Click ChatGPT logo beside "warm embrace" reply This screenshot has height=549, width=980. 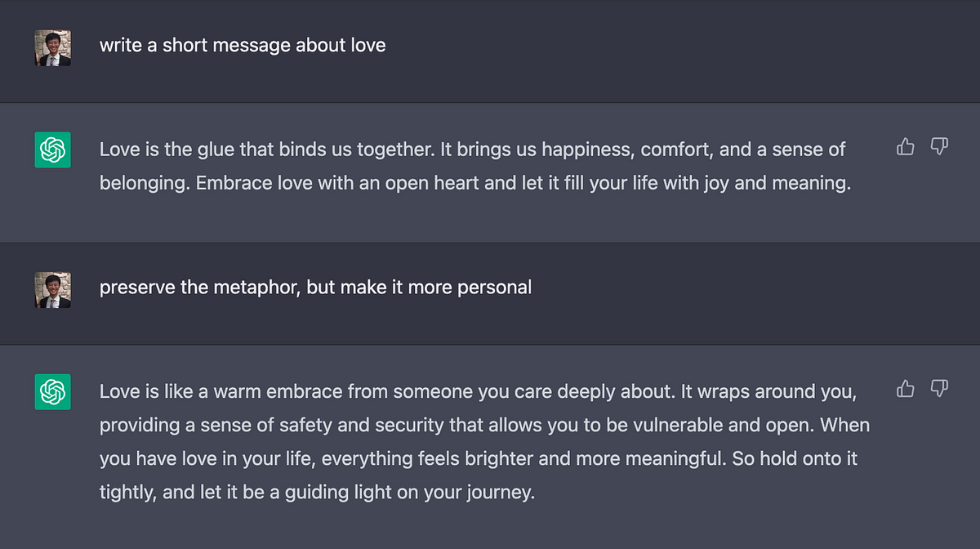point(53,392)
